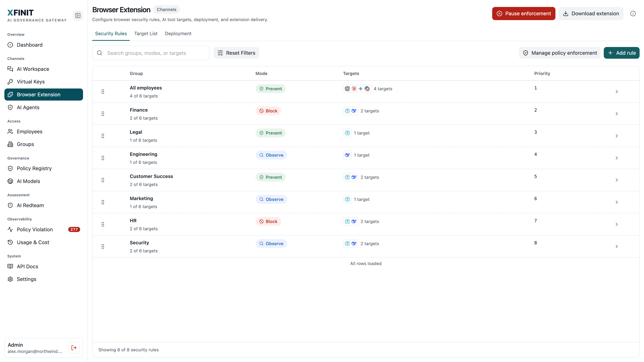Open Policy Violation in sidebar
Viewport: 644px width, 362px height.
click(44, 229)
